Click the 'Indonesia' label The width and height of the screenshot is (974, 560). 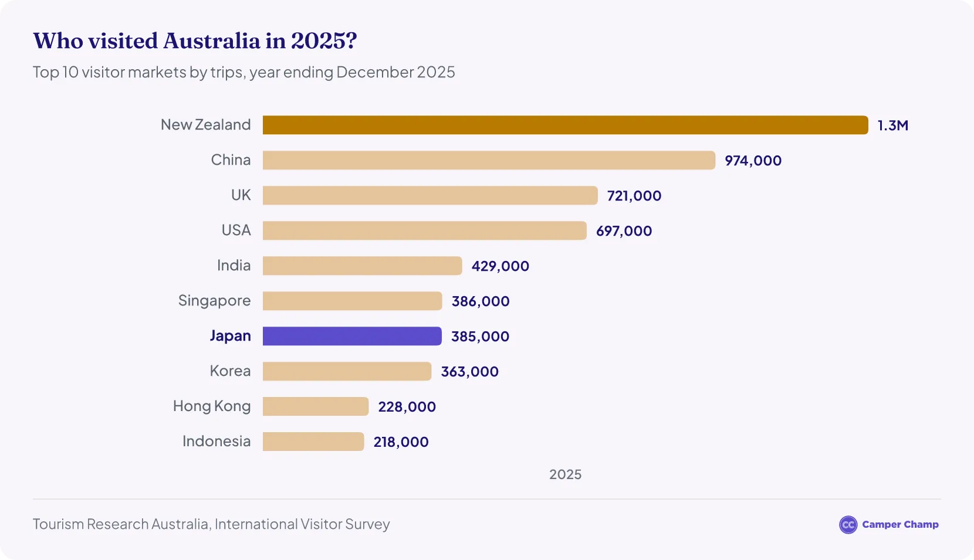[x=217, y=442]
